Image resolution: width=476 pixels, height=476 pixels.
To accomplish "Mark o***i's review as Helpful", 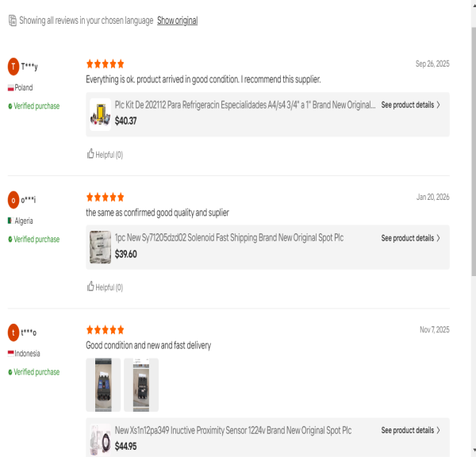I will pos(104,287).
